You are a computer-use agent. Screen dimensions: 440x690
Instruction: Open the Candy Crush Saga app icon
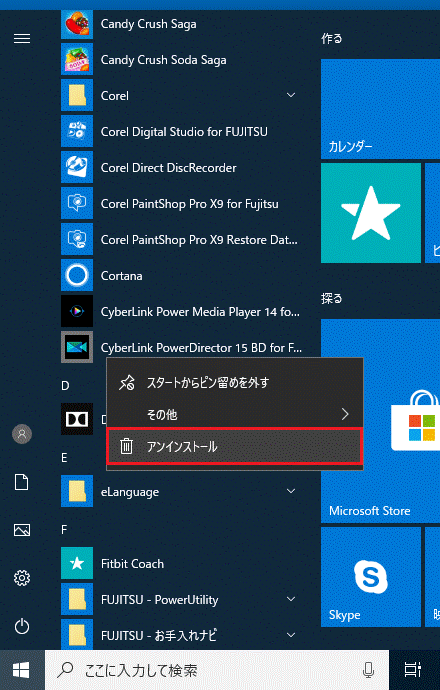[x=77, y=24]
